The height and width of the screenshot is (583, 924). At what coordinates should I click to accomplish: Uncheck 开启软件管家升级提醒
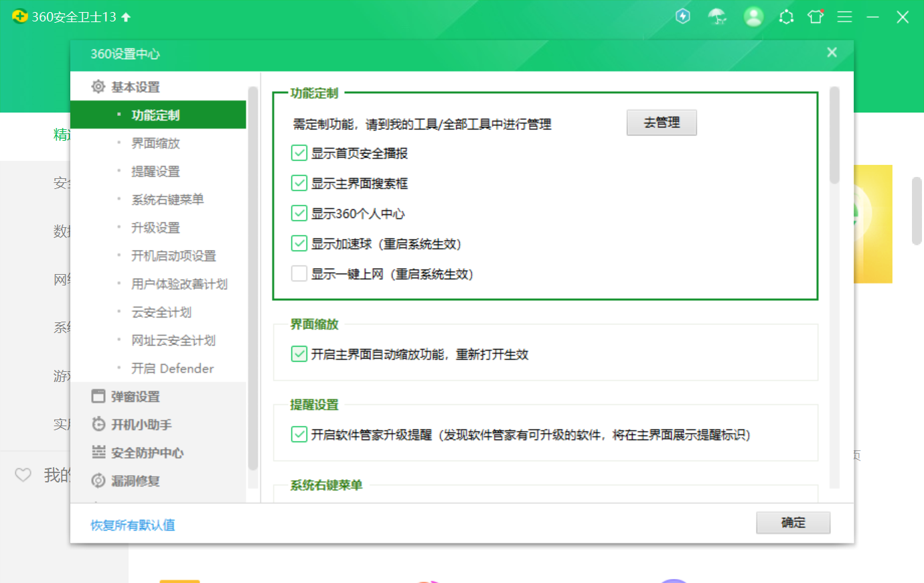(x=299, y=434)
